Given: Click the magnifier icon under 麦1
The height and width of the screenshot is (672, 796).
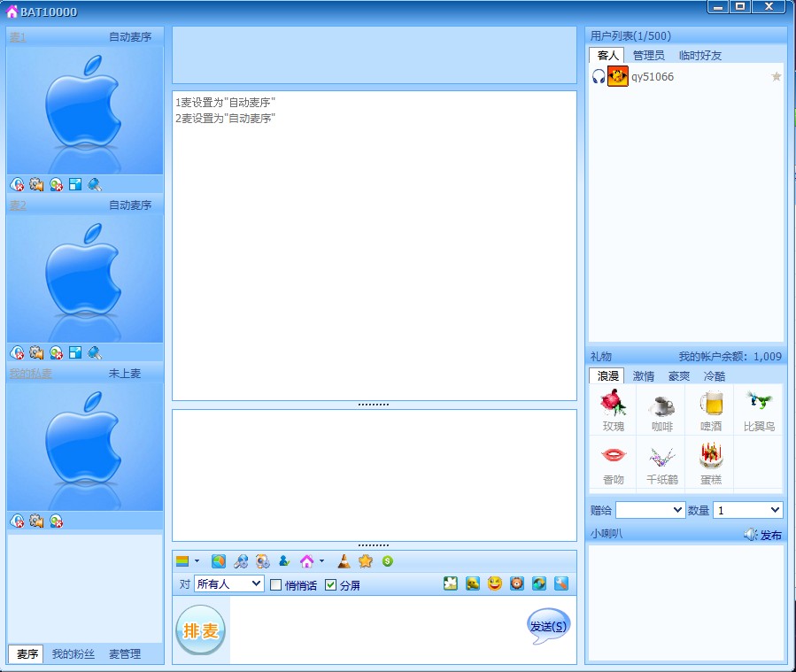Looking at the screenshot, I should point(95,184).
